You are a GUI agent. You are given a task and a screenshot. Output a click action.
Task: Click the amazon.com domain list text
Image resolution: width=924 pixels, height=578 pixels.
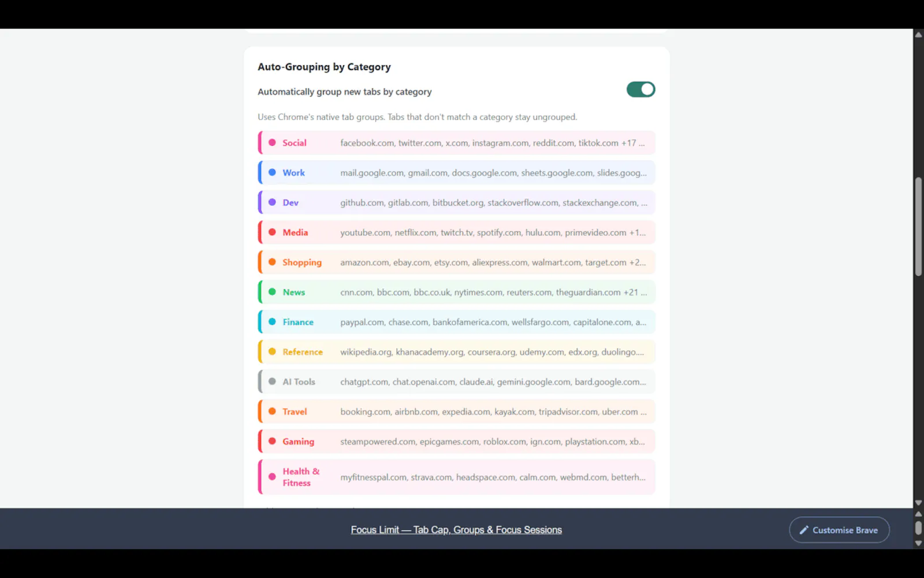(x=493, y=262)
